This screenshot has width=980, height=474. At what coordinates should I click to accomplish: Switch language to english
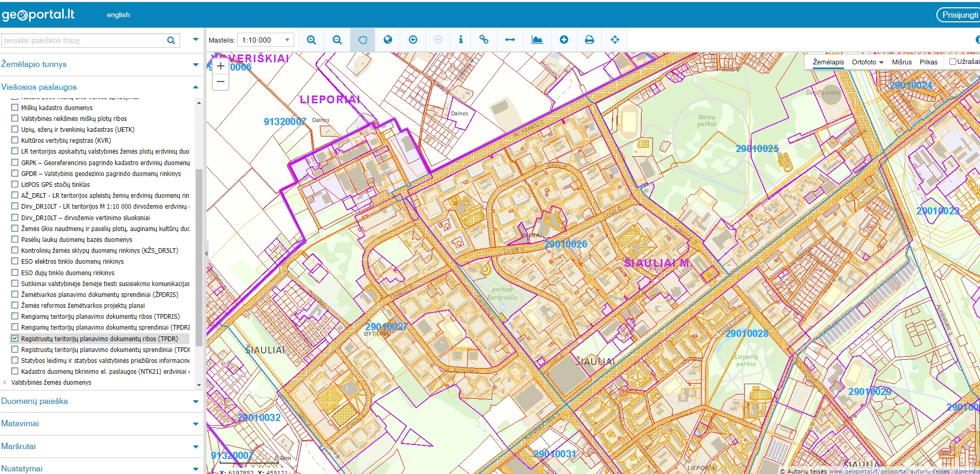(118, 15)
